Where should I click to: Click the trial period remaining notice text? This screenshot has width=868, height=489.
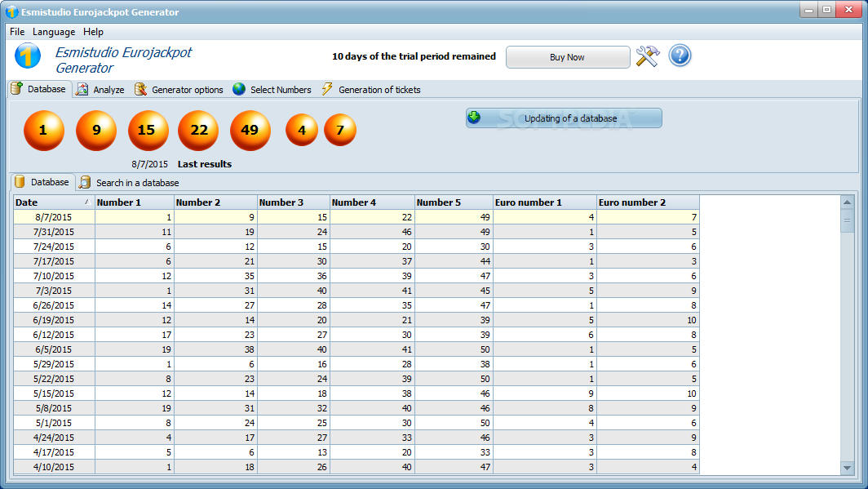tap(414, 56)
